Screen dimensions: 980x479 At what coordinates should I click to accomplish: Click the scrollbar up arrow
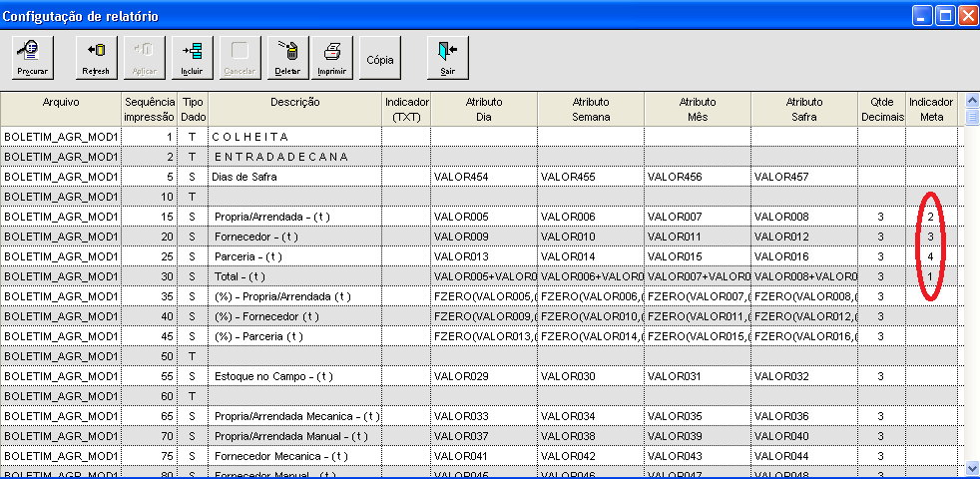(972, 100)
